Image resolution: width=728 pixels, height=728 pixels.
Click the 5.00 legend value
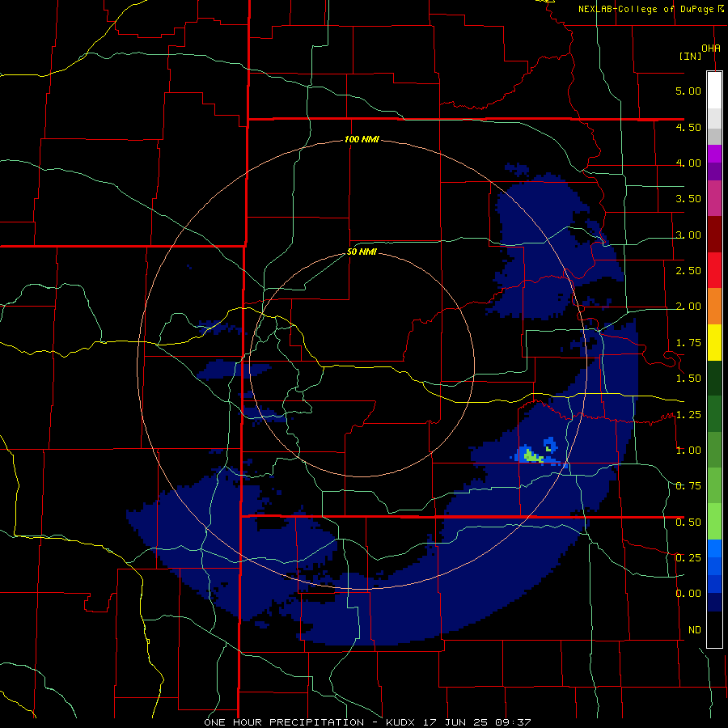pyautogui.click(x=688, y=91)
